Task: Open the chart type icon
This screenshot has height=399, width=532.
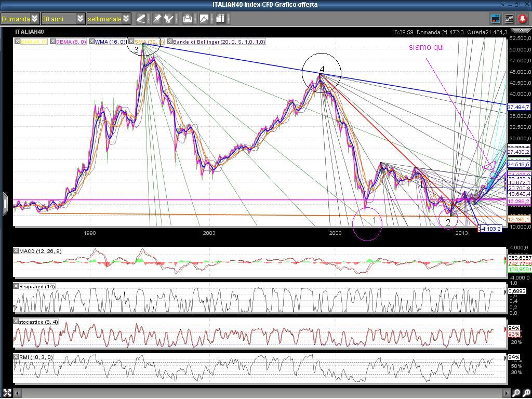Action: [204, 19]
